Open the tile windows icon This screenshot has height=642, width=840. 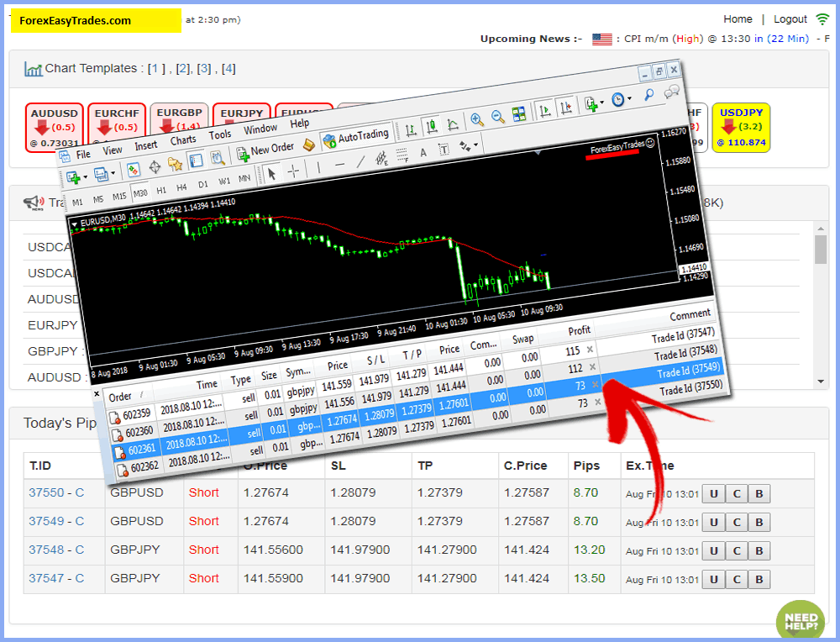pos(519,113)
